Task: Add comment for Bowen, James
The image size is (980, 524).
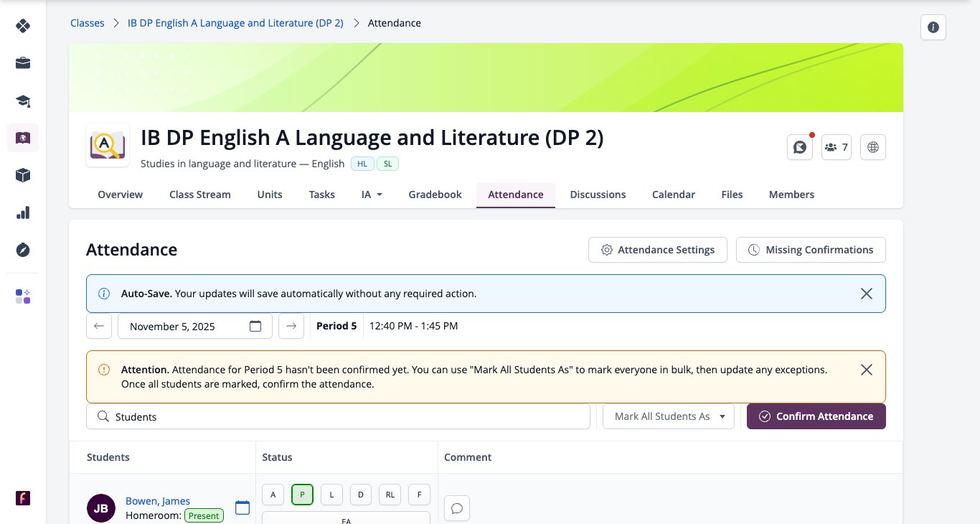Action: 456,508
